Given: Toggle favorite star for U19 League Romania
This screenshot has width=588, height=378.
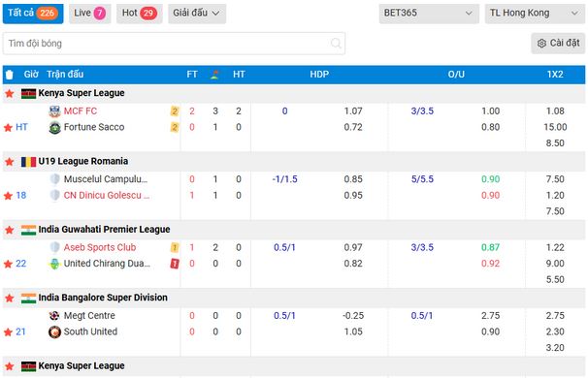Looking at the screenshot, I should click(10, 162).
